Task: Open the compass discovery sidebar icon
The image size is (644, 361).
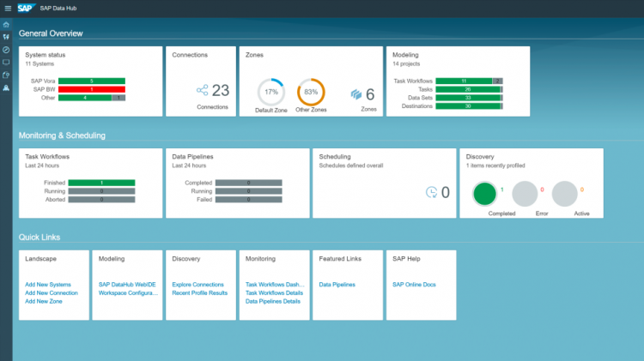Action: [x=6, y=50]
